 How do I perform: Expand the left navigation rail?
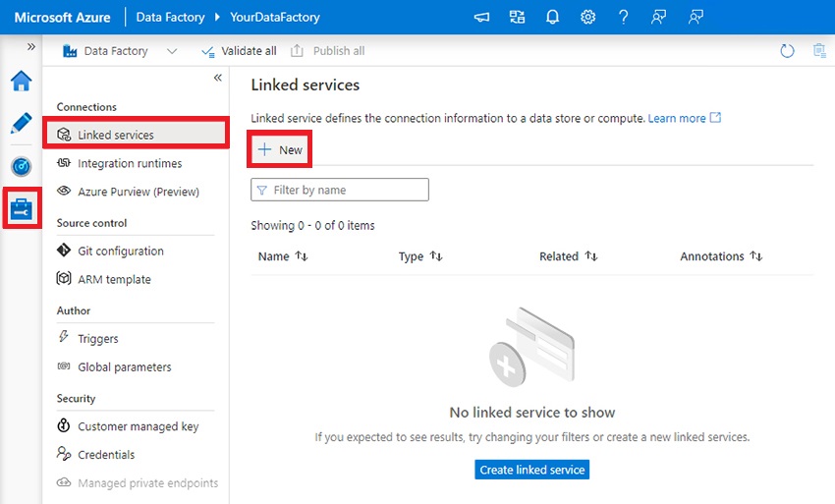pos(30,47)
